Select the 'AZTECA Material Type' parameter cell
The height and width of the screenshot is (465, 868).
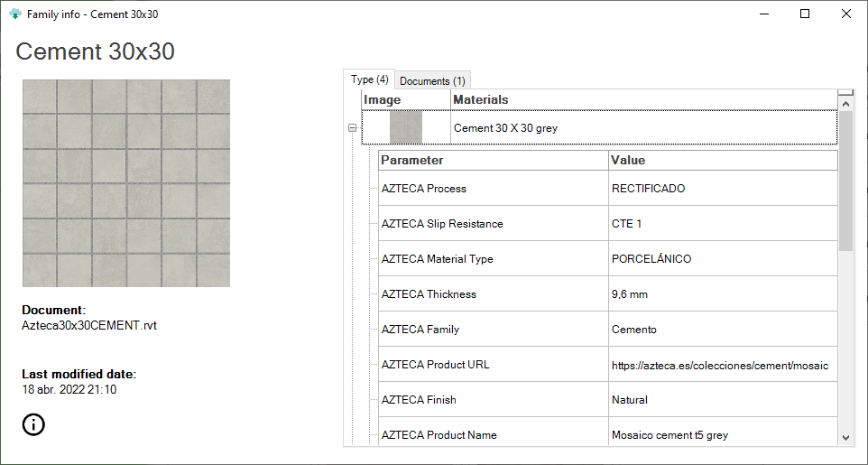tap(494, 259)
